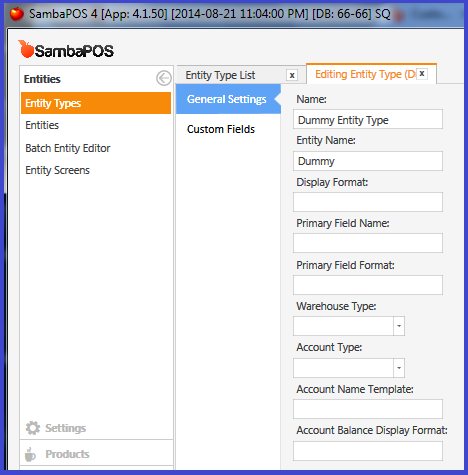468x475 pixels.
Task: Open the Batch Entity Editor
Action: pos(68,148)
